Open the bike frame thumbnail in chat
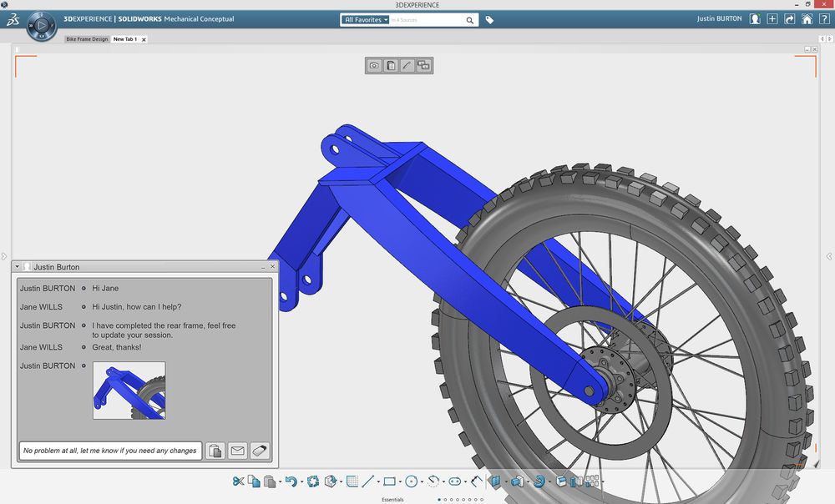 (129, 391)
